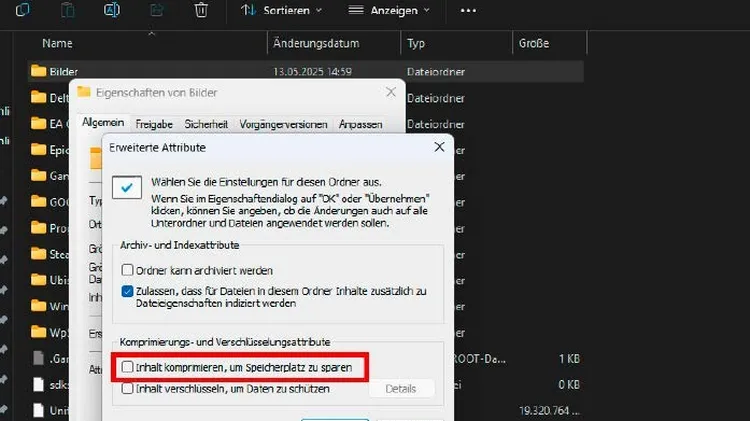Click the Copy icon in Explorer toolbar
The image size is (750, 421).
click(x=22, y=10)
